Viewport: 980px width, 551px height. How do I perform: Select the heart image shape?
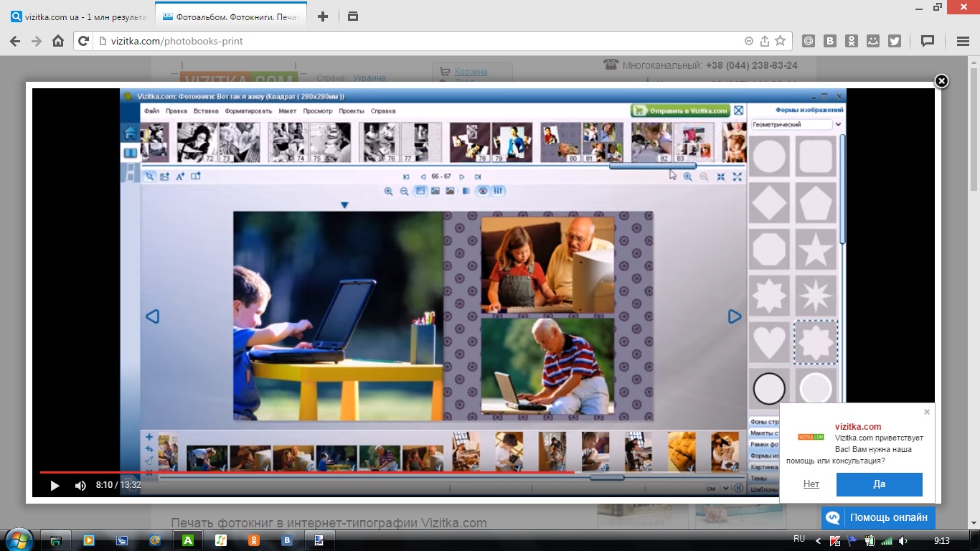[769, 342]
